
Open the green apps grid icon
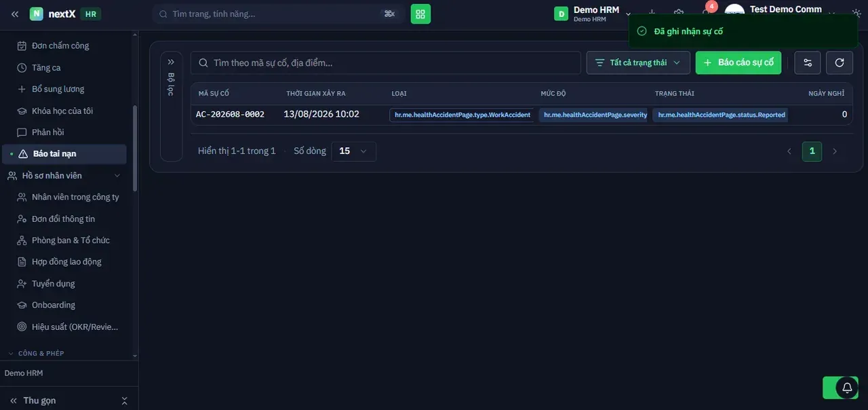point(420,14)
